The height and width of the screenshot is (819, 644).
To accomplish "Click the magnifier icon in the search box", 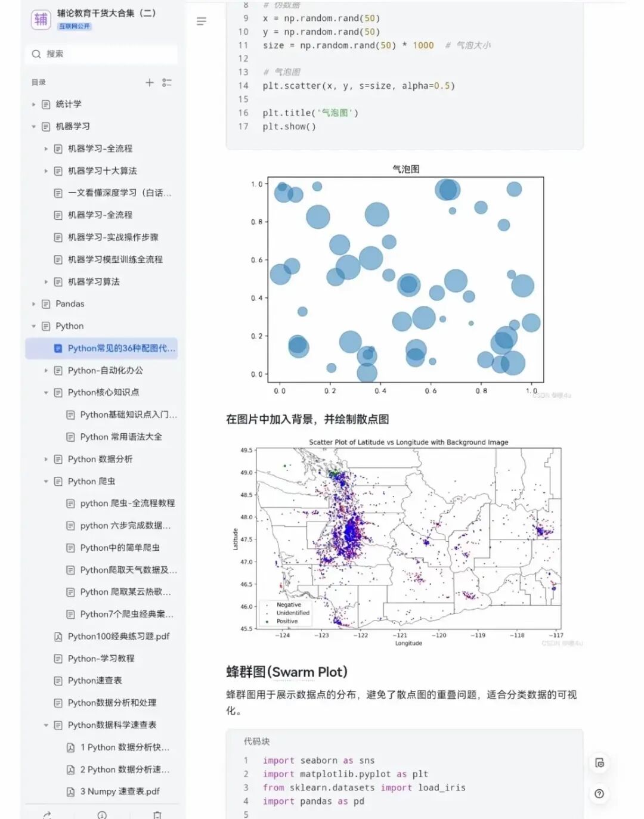I will [36, 54].
